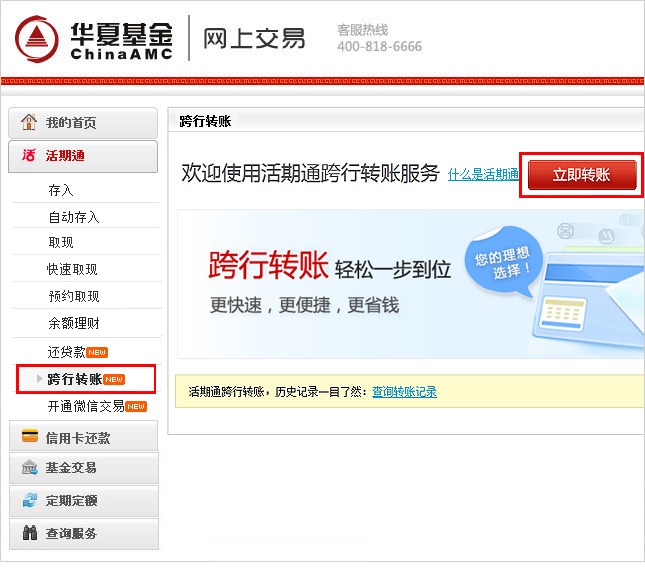Open the 定期定额 menu section
The height and width of the screenshot is (570, 645).
point(84,500)
